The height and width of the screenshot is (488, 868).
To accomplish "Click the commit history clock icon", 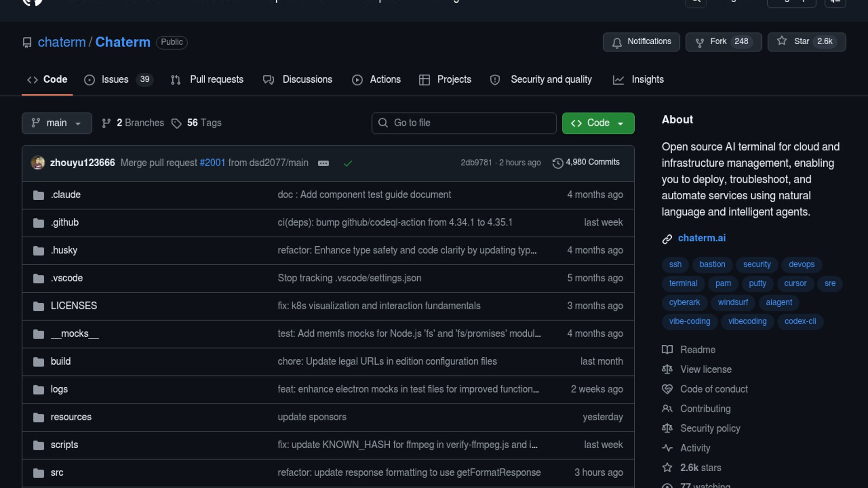I will [x=557, y=163].
